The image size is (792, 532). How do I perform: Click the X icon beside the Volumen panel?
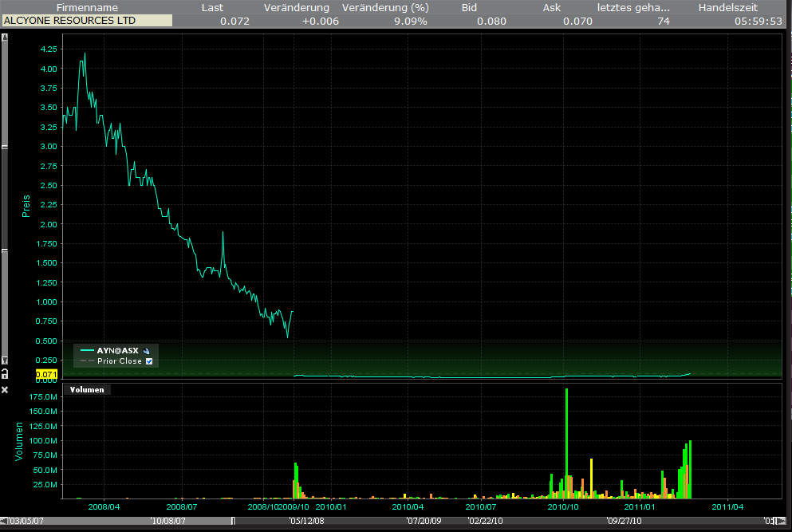click(5, 389)
